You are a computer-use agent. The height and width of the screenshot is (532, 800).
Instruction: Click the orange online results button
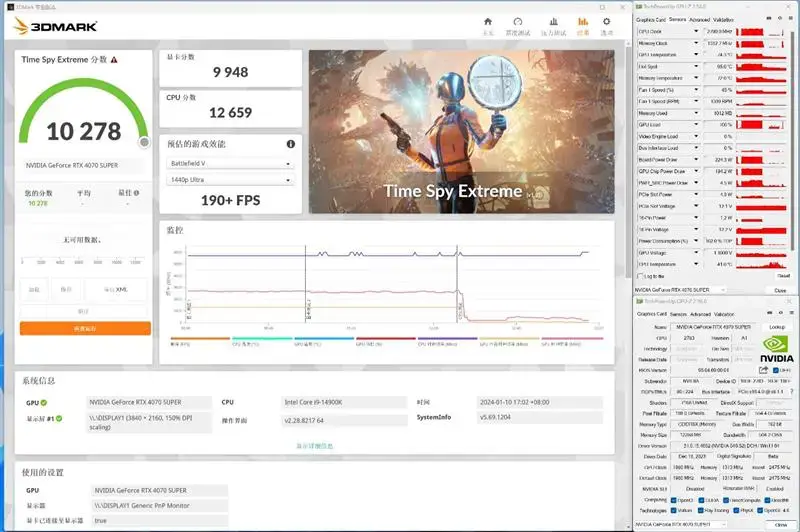coord(85,328)
